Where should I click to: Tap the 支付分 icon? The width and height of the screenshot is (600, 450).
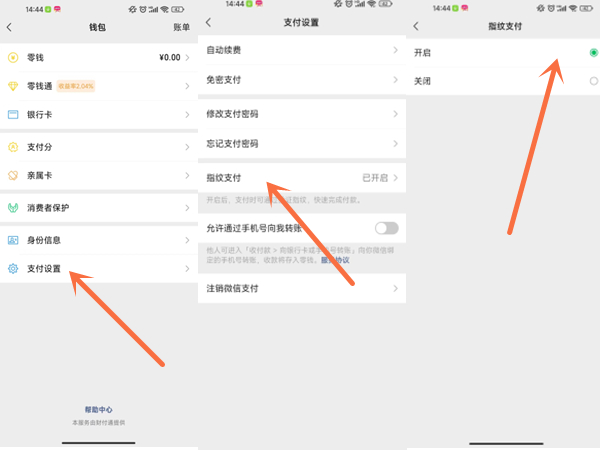point(13,148)
